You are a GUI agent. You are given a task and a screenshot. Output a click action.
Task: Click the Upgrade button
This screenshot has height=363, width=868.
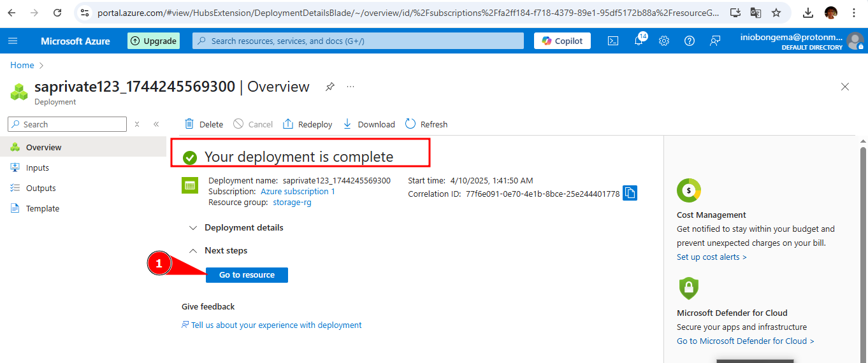pyautogui.click(x=154, y=41)
